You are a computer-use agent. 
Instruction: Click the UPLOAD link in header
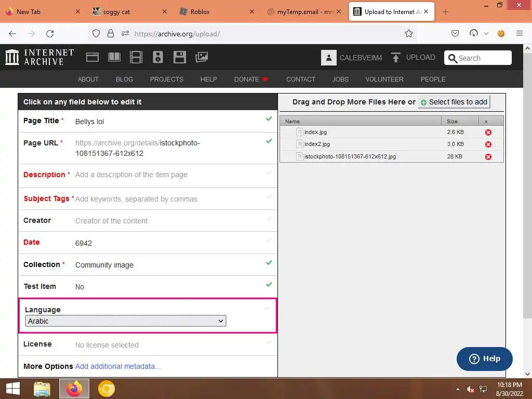(x=420, y=57)
